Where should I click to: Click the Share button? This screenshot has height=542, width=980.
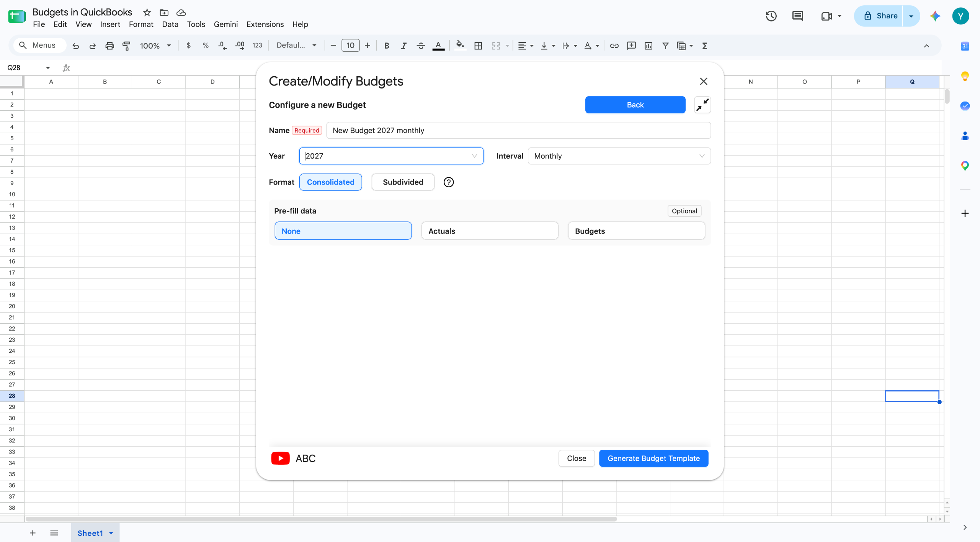[x=879, y=16]
